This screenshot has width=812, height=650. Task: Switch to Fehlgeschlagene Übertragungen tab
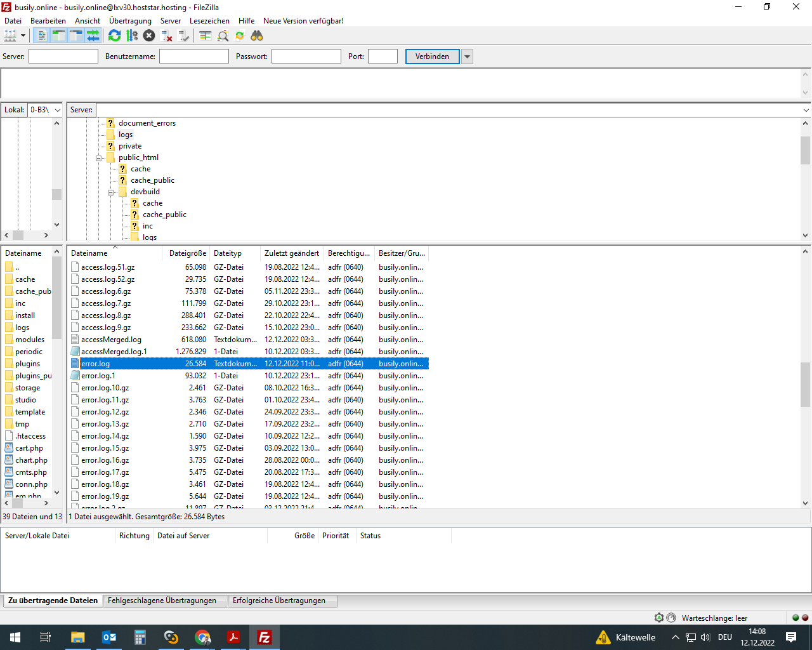pyautogui.click(x=162, y=600)
